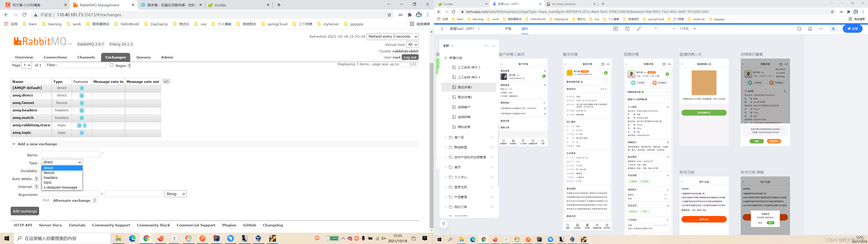
Task: Click the Overview section icon
Action: click(23, 57)
